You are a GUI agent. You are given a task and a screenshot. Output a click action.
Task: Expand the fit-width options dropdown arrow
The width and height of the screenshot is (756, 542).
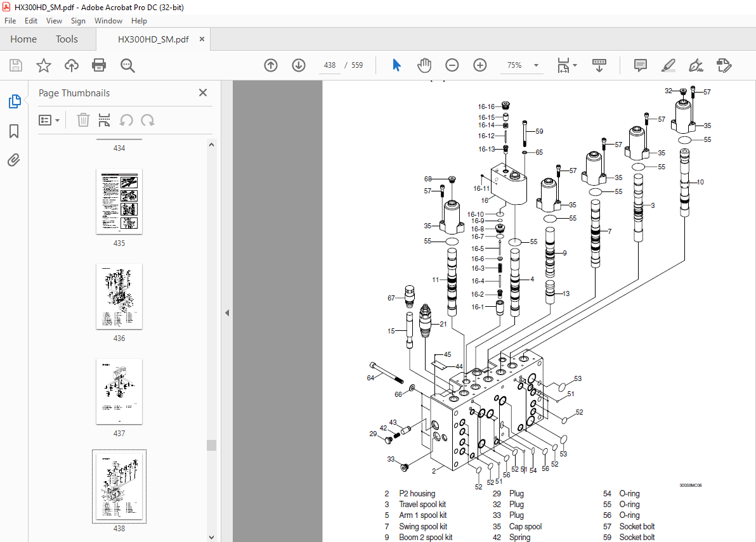(x=575, y=65)
